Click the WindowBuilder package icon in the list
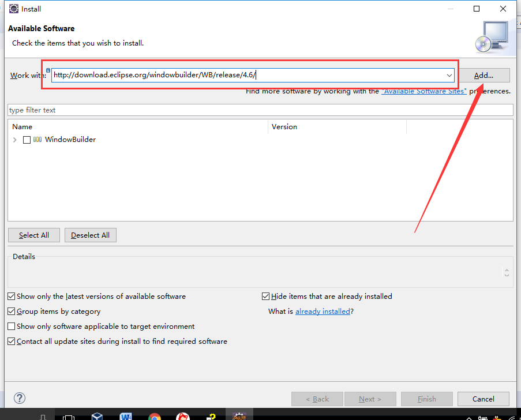The width and height of the screenshot is (521, 420). (38, 139)
